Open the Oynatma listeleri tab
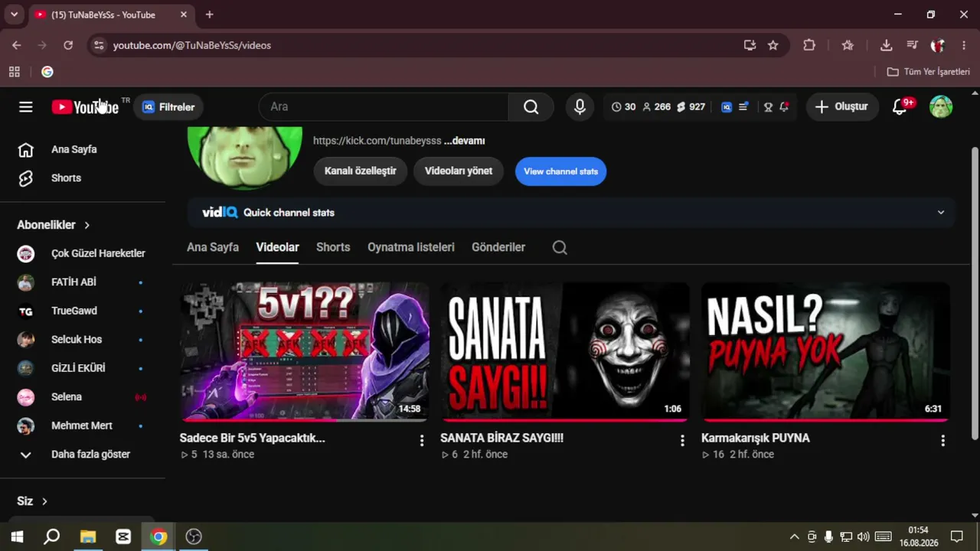980x551 pixels. [x=411, y=247]
